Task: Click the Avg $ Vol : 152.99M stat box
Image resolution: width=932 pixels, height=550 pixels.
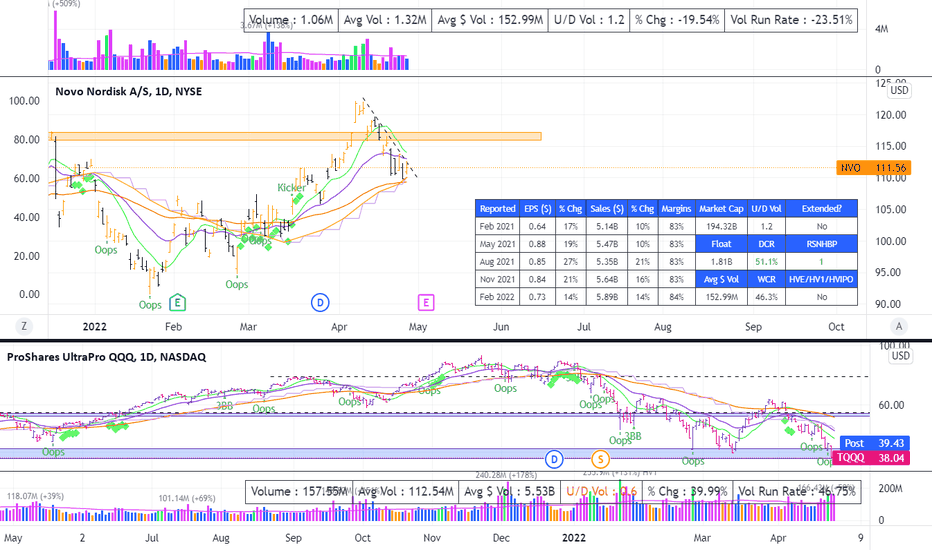Action: 490,20
